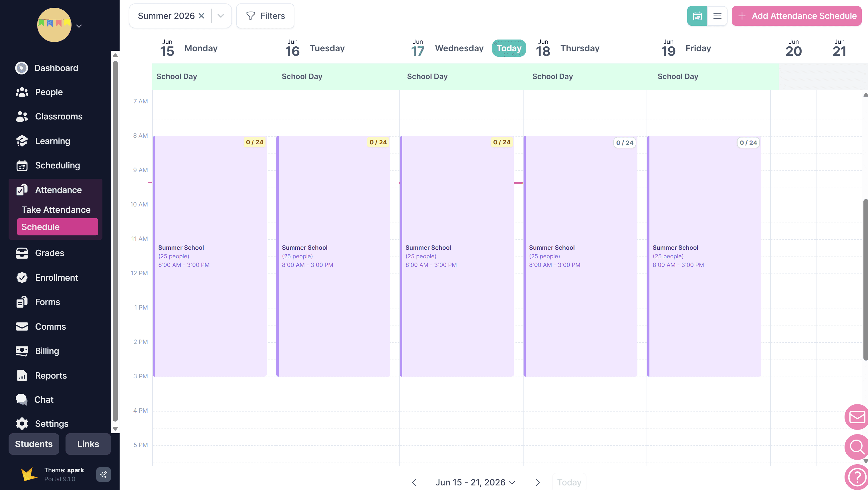Open Tuesday Summer School event block
The image size is (868, 490).
(x=333, y=256)
